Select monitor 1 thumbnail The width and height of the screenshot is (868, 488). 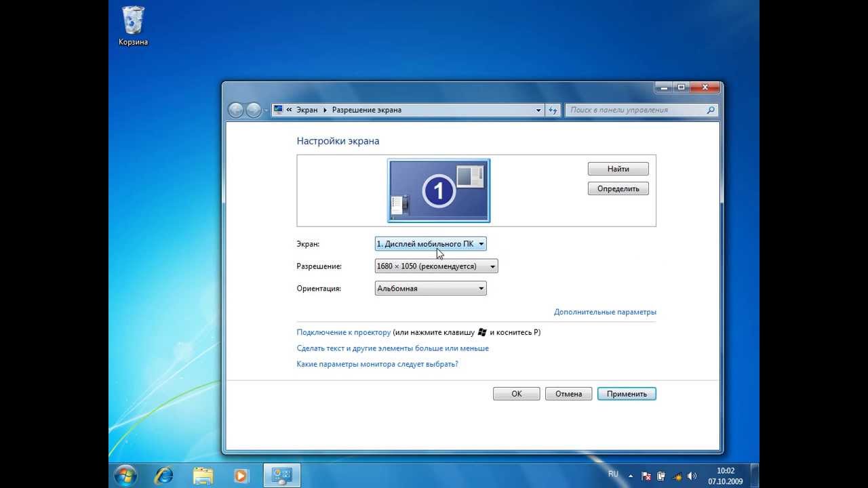(439, 190)
